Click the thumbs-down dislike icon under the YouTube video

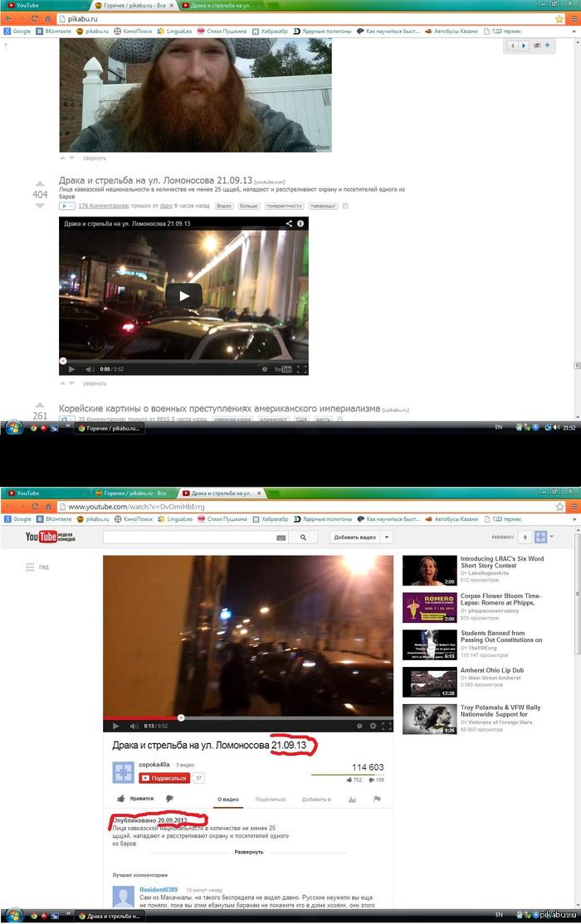coord(169,799)
